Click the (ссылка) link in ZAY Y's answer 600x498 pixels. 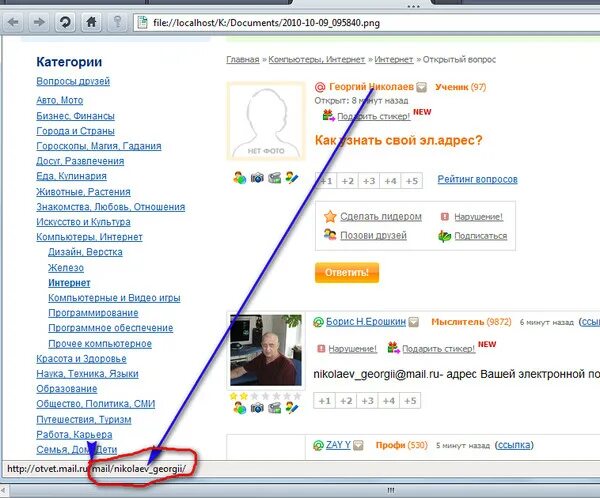point(514,445)
